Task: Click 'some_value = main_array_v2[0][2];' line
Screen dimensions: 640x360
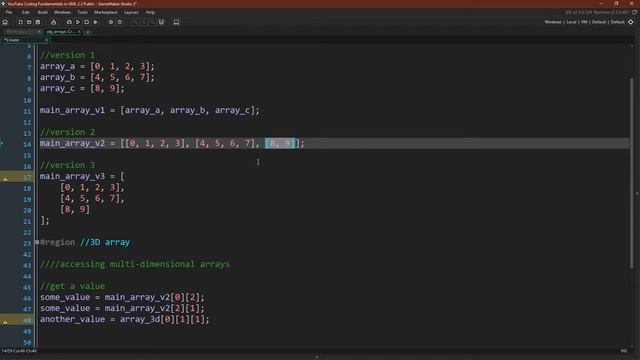Action: pyautogui.click(x=122, y=298)
